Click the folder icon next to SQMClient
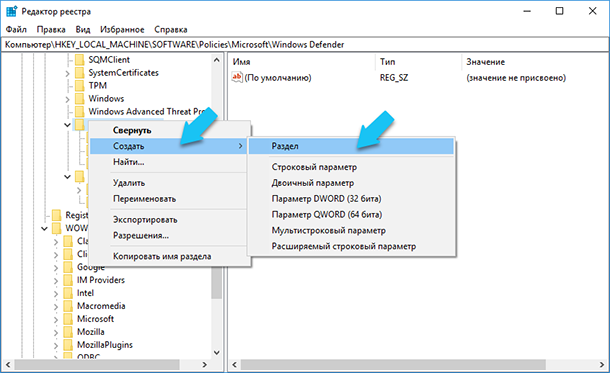This screenshot has width=610, height=373. click(80, 60)
